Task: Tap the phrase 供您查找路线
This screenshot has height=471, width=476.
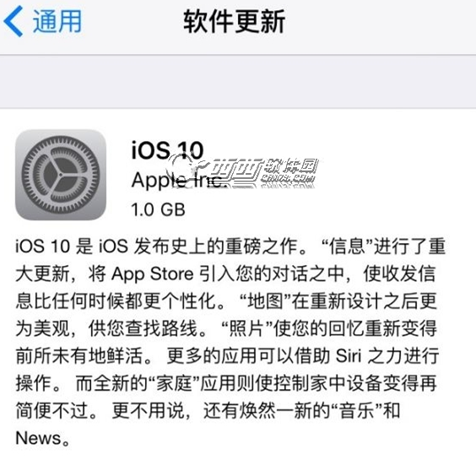Action: click(x=143, y=328)
